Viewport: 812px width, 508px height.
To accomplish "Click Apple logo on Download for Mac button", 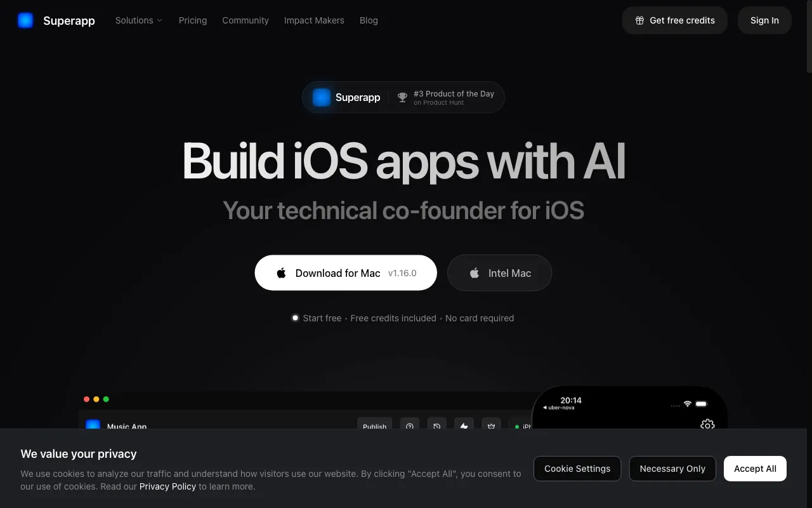I will click(281, 273).
